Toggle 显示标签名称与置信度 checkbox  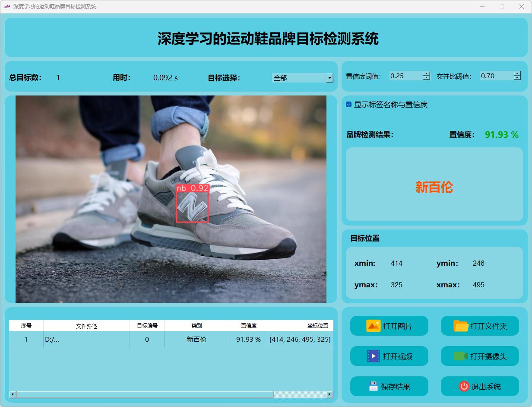point(349,105)
